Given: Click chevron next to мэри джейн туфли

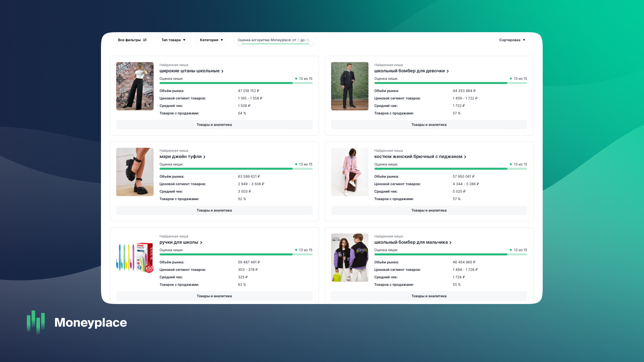Looking at the screenshot, I should [x=204, y=157].
